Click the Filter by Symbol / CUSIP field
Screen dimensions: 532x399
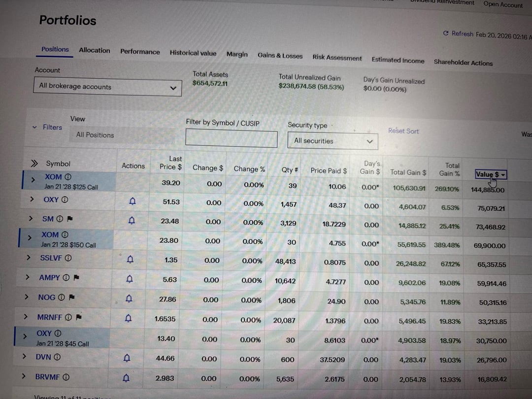[x=231, y=138]
